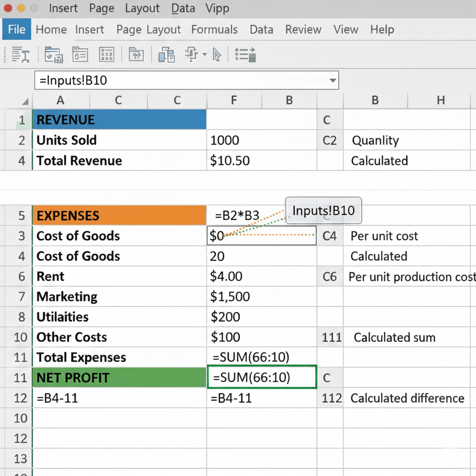Click the text lines with T-cursor icon
The height and width of the screenshot is (476, 476).
click(20, 54)
